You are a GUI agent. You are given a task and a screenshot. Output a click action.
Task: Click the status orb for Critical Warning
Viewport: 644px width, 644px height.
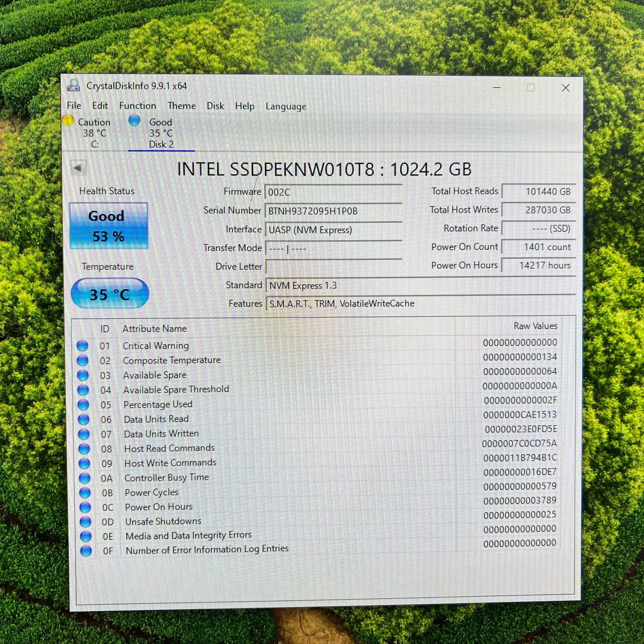click(82, 345)
